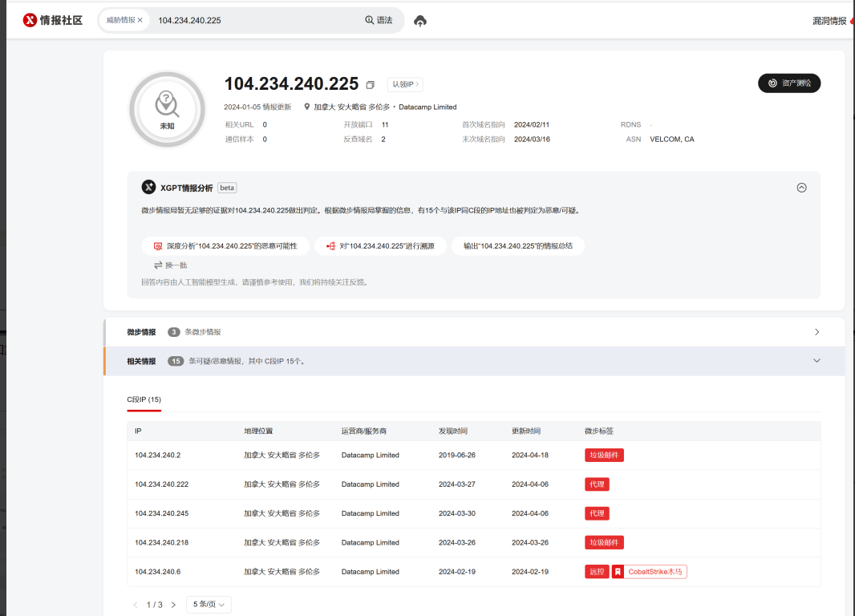Click the 情报社区 logo icon
Viewport: 855px width, 616px height.
pos(30,20)
